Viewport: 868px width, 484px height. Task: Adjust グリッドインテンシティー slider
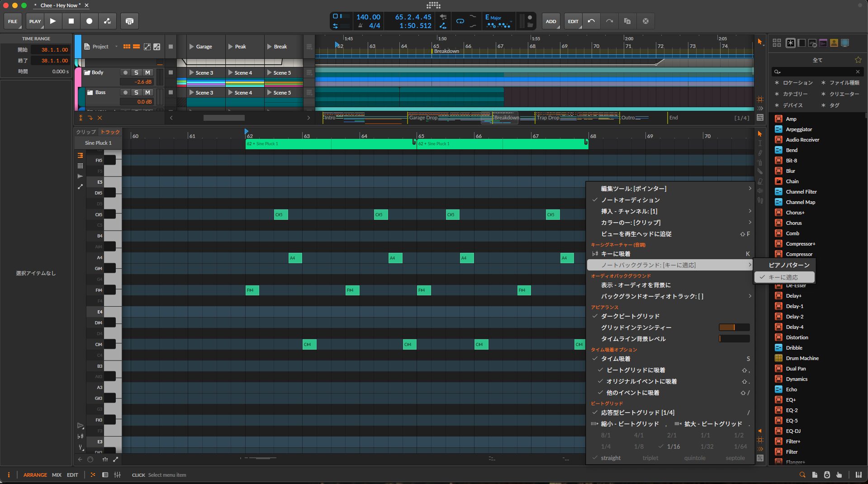pos(734,327)
